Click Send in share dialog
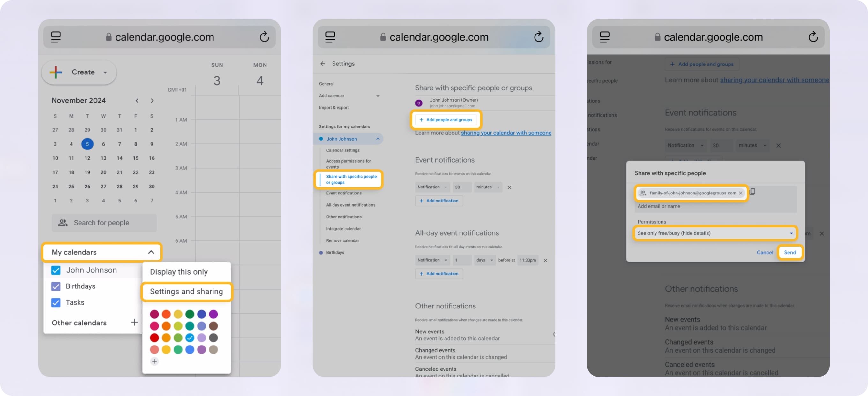Image resolution: width=868 pixels, height=396 pixels. click(x=789, y=252)
